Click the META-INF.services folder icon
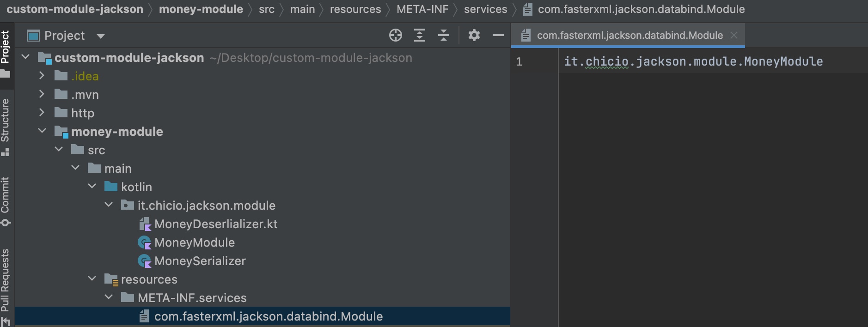This screenshot has width=868, height=327. pyautogui.click(x=128, y=297)
